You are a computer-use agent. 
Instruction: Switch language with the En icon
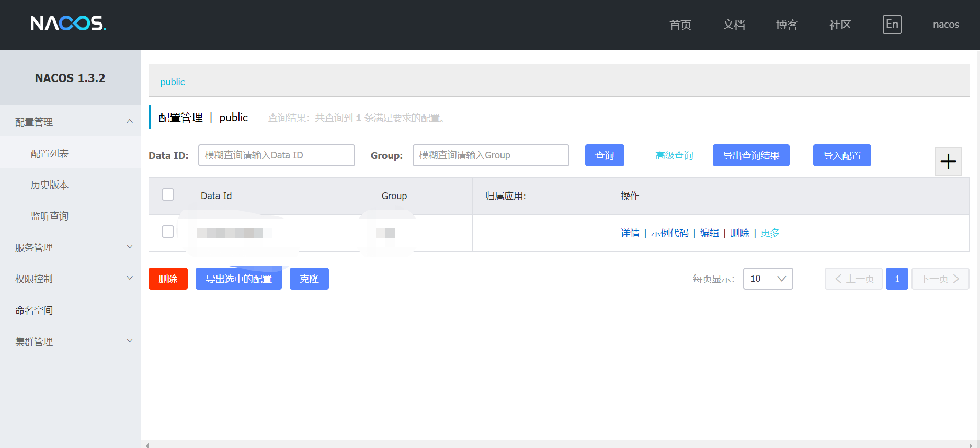click(892, 24)
